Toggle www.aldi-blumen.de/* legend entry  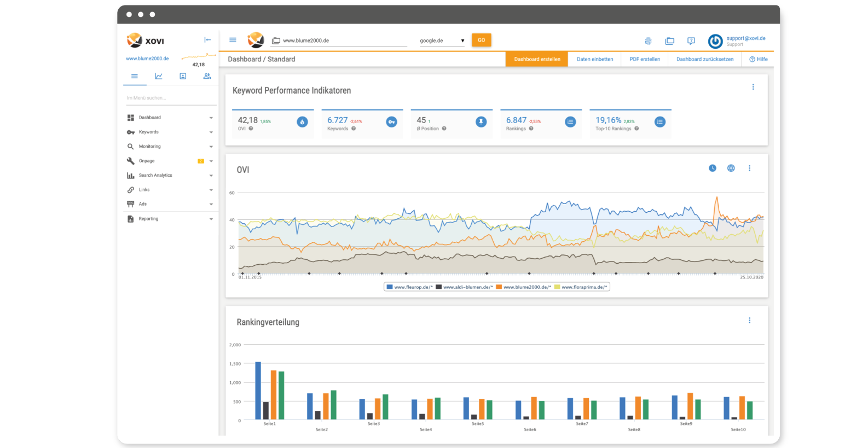point(465,287)
